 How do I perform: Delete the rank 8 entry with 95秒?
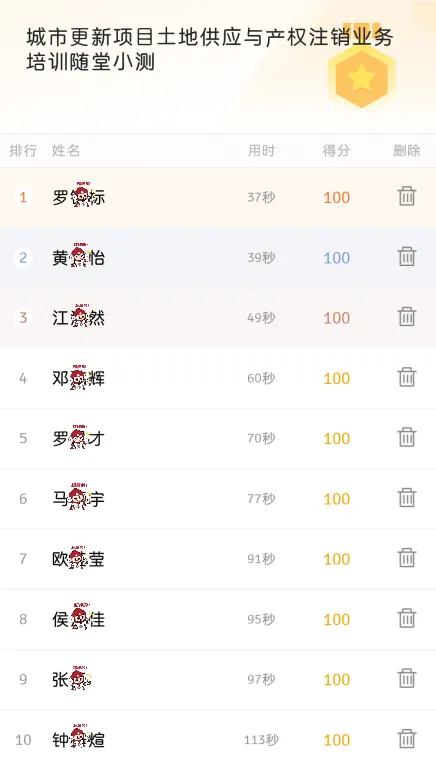[407, 618]
